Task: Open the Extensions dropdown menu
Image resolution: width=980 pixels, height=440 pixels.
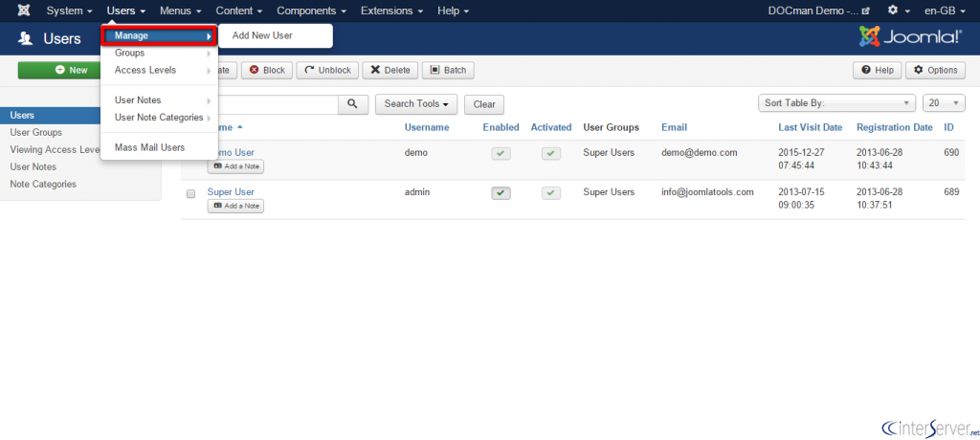Action: [x=391, y=11]
